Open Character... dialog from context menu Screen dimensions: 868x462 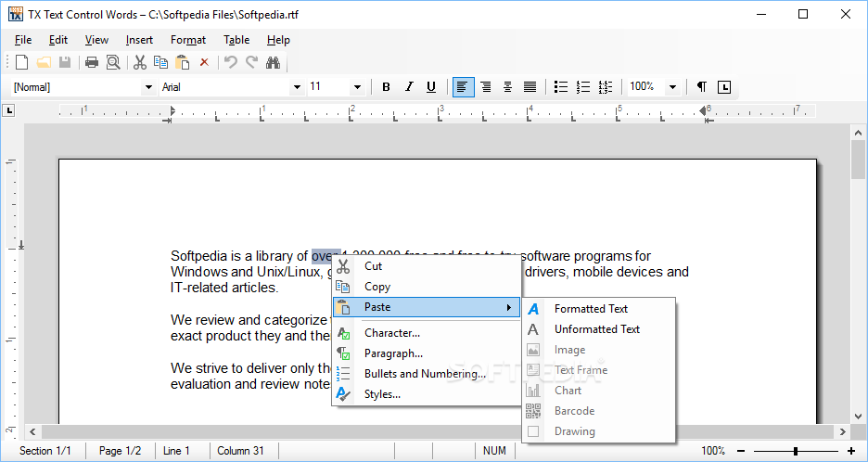(427, 333)
